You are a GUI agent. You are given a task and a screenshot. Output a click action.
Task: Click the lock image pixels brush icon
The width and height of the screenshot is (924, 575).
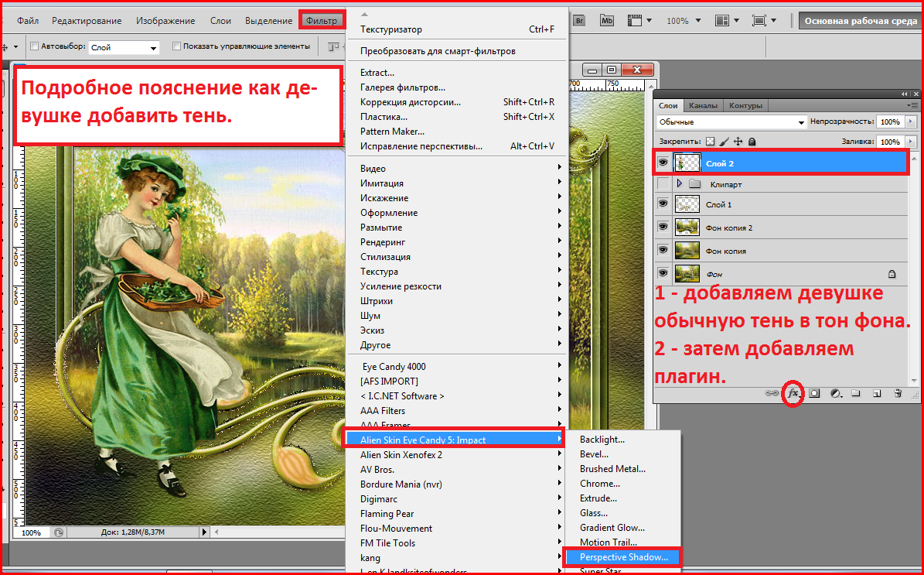pyautogui.click(x=725, y=142)
